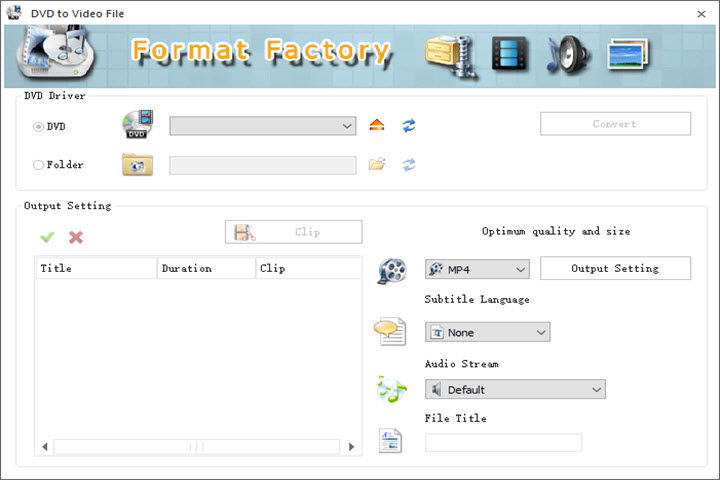Viewport: 720px width, 480px height.
Task: Click the Folder path input field
Action: pos(263,165)
